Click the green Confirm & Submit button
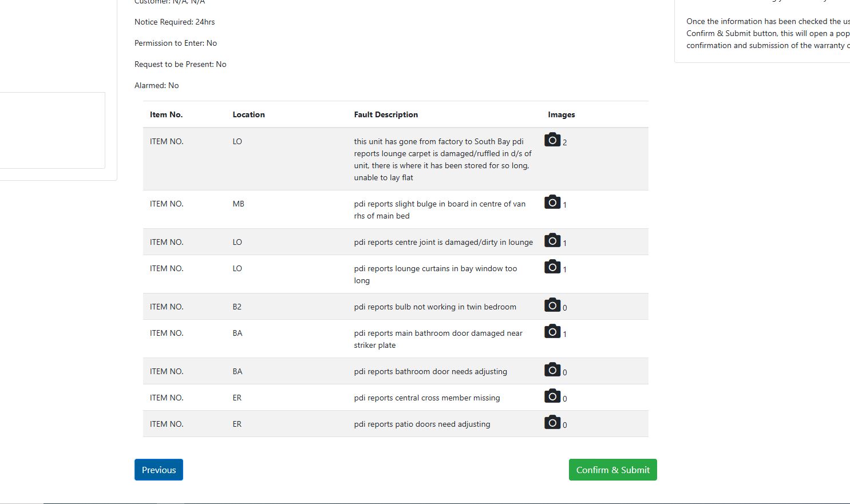 612,470
